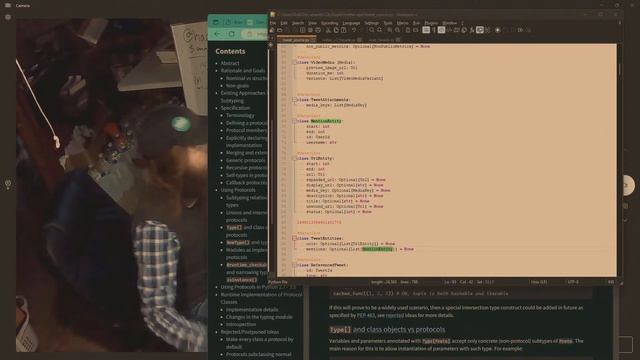
Task: Click the Notepad++ vertical scrollbar thumb
Action: [x=619, y=69]
